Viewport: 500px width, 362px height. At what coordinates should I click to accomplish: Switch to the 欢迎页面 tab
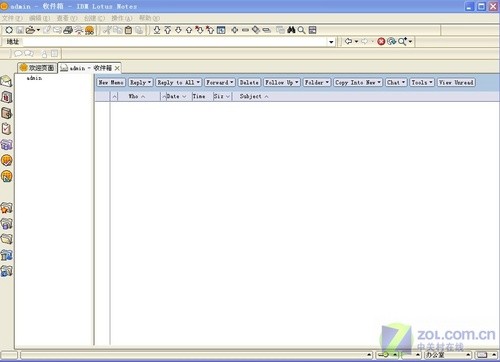(37, 68)
